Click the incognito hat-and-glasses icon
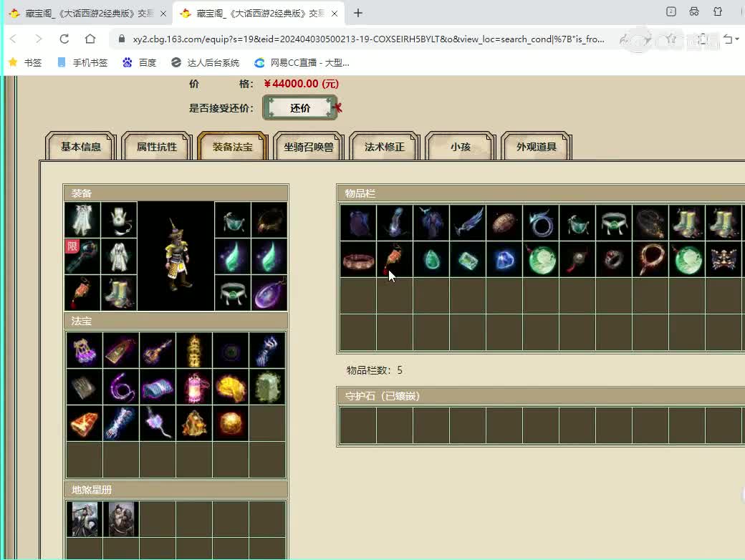The image size is (745, 560). [x=694, y=12]
